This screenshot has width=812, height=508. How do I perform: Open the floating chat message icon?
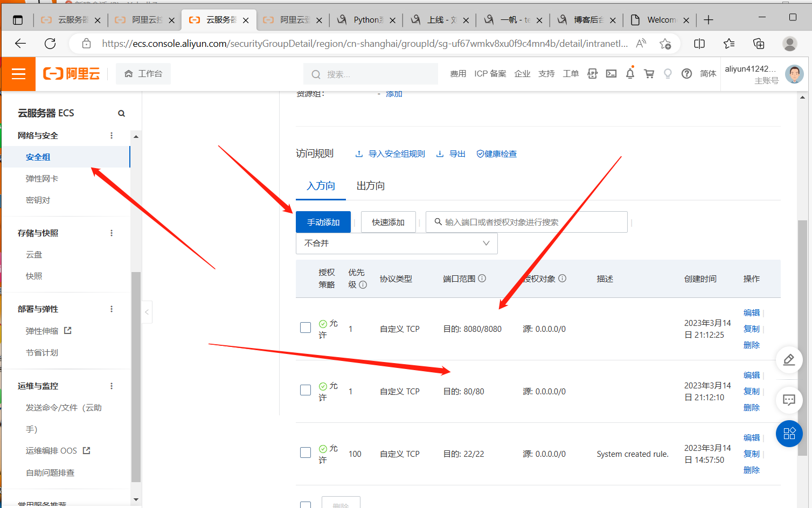789,400
